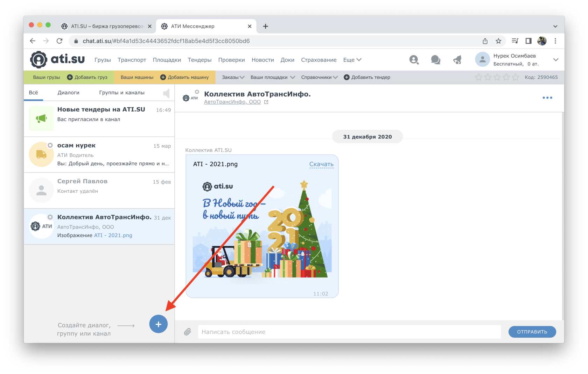Open the chat bubbles messenger icon
This screenshot has width=588, height=374.
(435, 60)
